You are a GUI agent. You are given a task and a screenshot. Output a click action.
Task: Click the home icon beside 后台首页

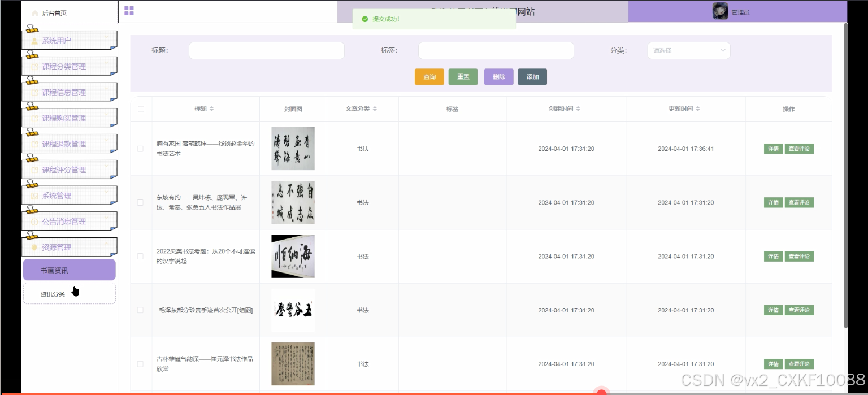(x=35, y=13)
